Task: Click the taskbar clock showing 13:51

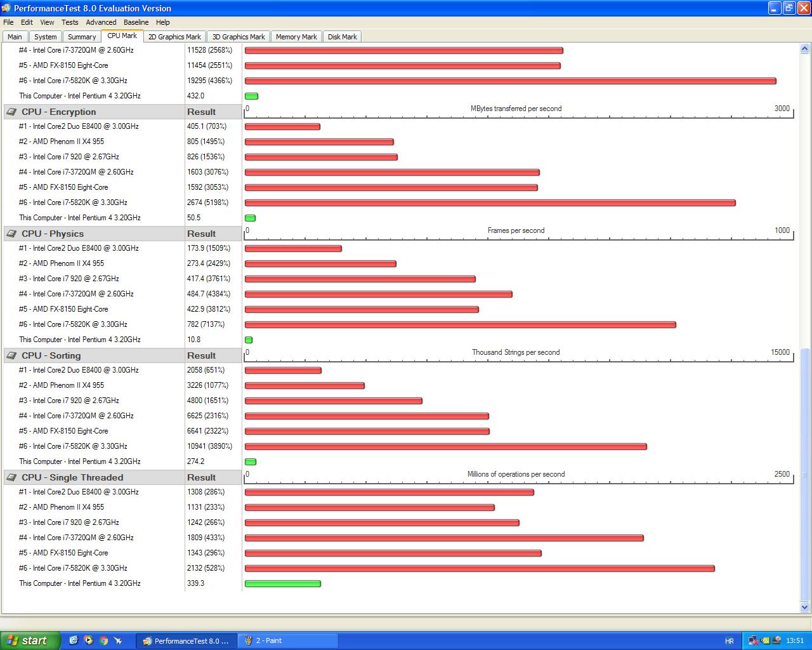Action: pyautogui.click(x=795, y=641)
